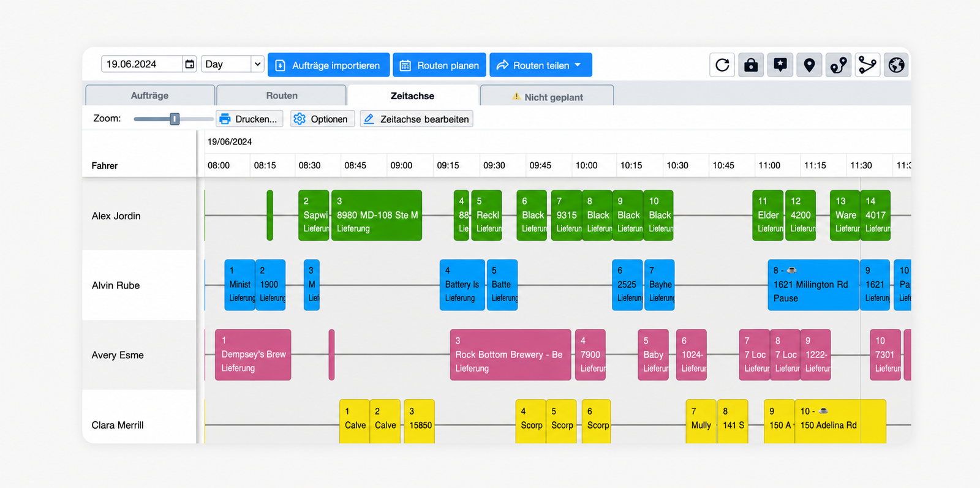The width and height of the screenshot is (980, 488).
Task: Click the share arrow icon on Routen teilen
Action: point(502,65)
